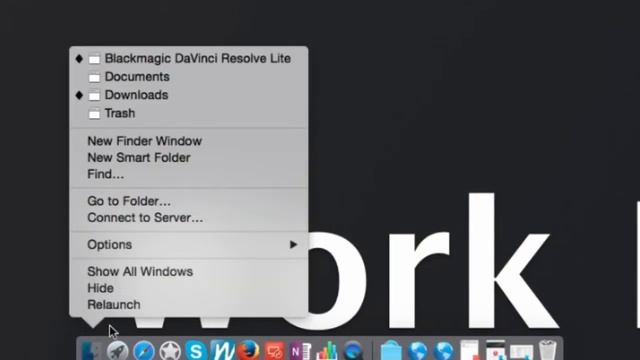Open the blue folder stack in the Dock
The image size is (640, 360).
click(391, 351)
